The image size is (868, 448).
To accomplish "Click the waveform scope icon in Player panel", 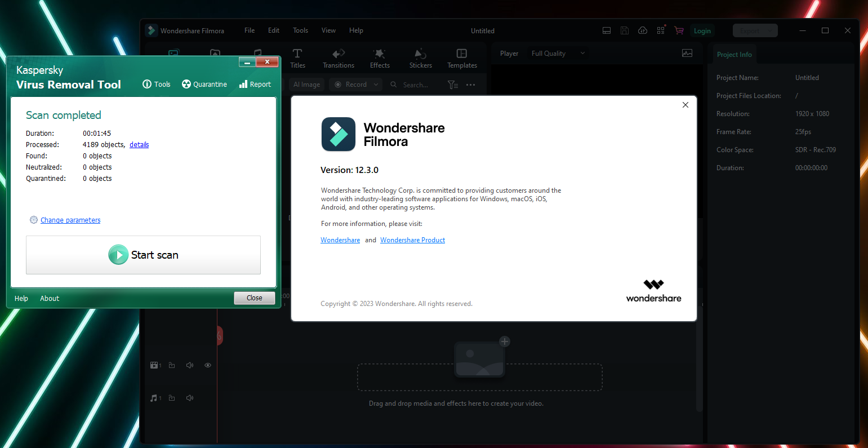I will (x=687, y=53).
